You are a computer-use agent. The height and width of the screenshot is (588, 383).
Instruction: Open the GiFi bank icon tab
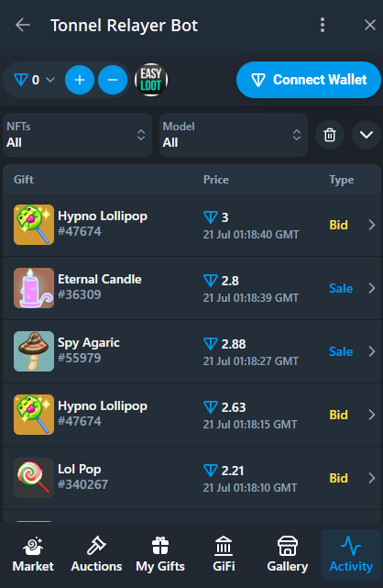coord(224,555)
